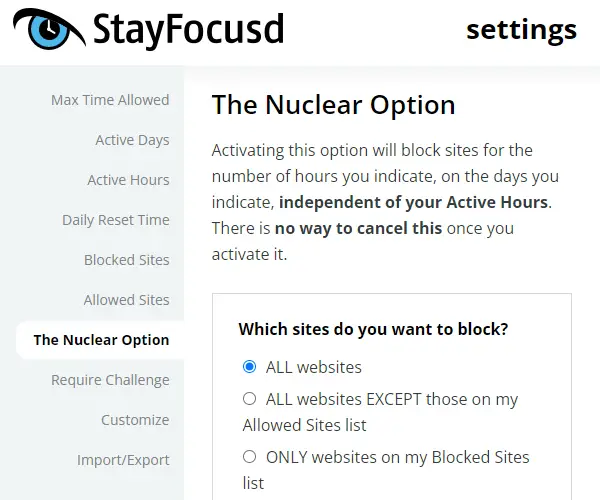Select the ALL websites radio button
This screenshot has width=600, height=500.
(x=249, y=366)
